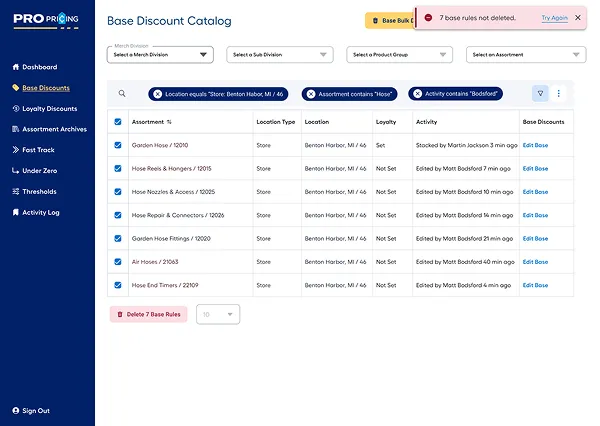Open Assortment Archives in sidebar
Image resolution: width=600 pixels, height=426 pixels.
pos(54,129)
